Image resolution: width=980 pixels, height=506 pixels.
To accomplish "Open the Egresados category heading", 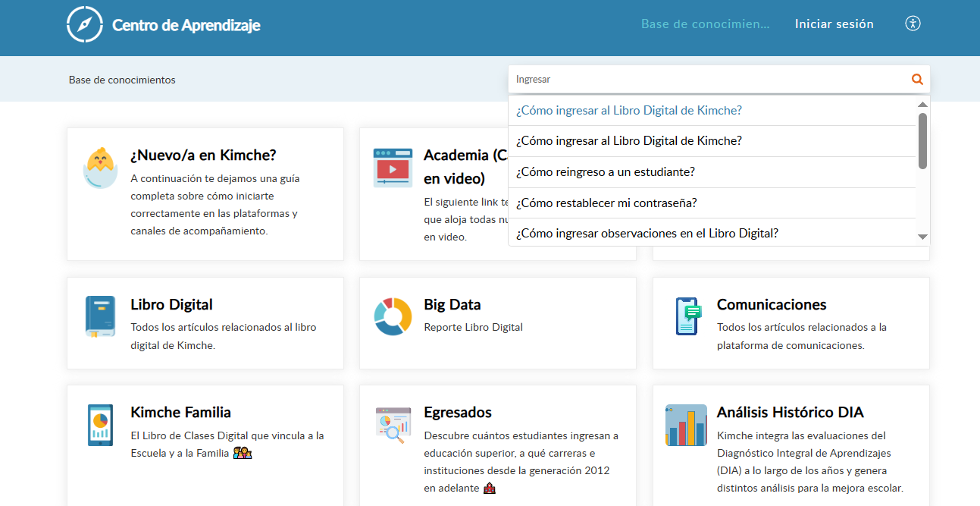I will [458, 412].
